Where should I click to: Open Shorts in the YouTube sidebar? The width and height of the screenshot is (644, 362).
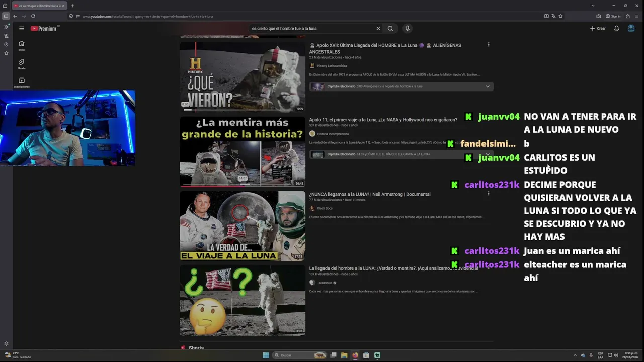tap(21, 64)
